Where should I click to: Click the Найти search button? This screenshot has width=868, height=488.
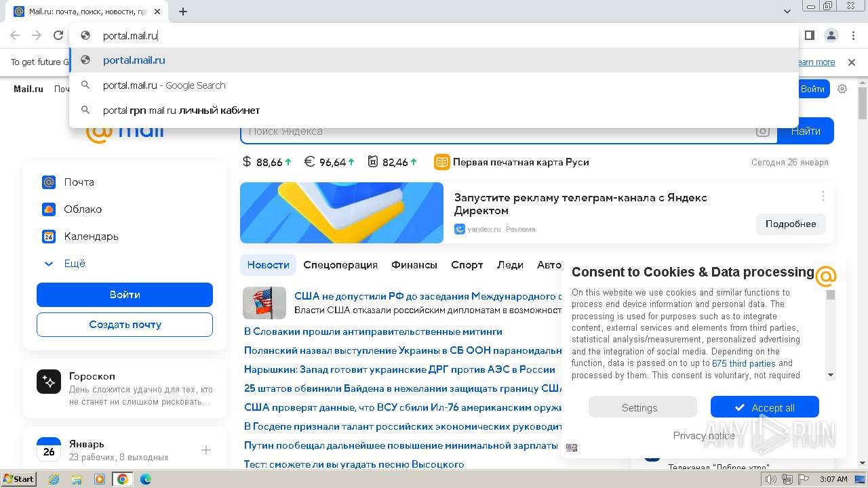[806, 131]
